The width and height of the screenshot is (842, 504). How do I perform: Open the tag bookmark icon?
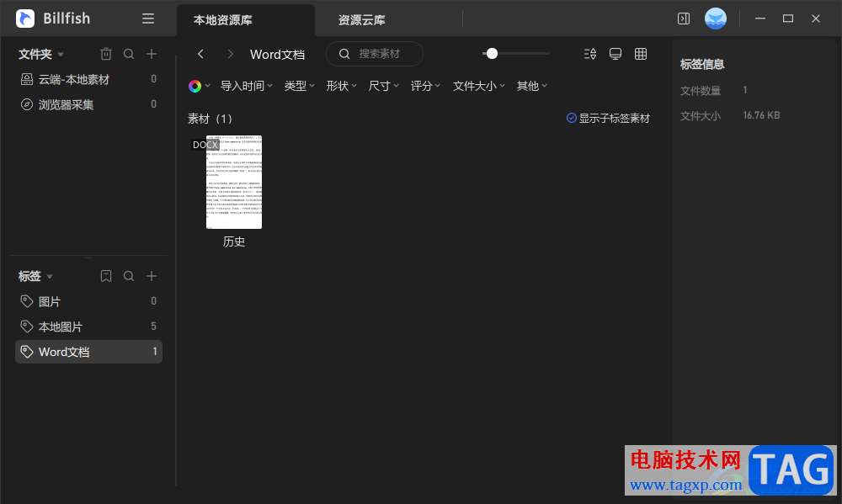106,276
